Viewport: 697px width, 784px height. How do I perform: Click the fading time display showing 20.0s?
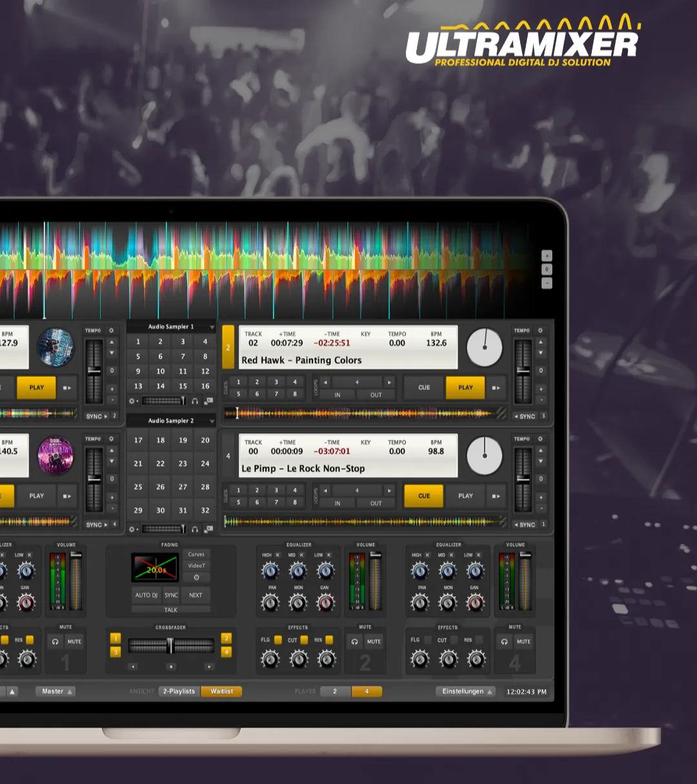[x=156, y=568]
